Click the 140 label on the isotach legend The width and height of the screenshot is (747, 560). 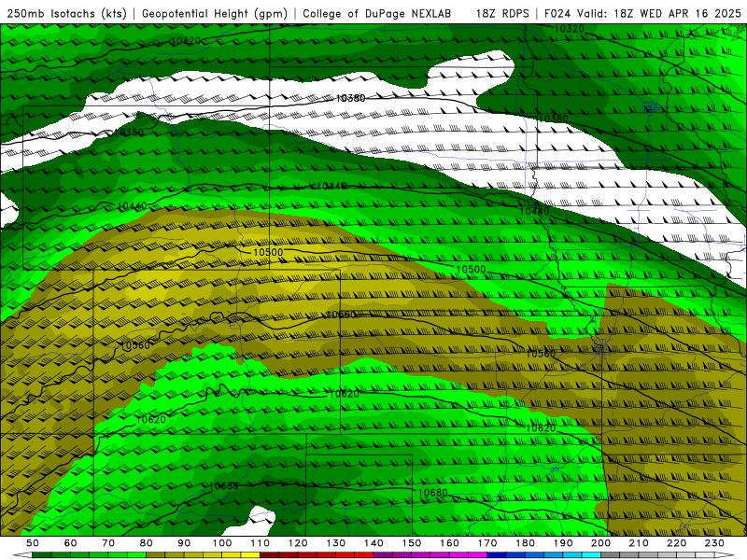(x=374, y=543)
